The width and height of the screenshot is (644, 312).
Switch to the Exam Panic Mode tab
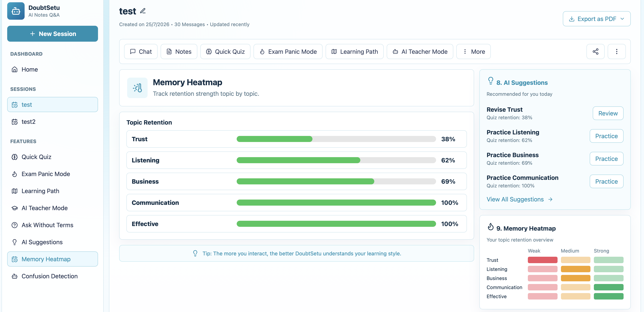point(288,51)
